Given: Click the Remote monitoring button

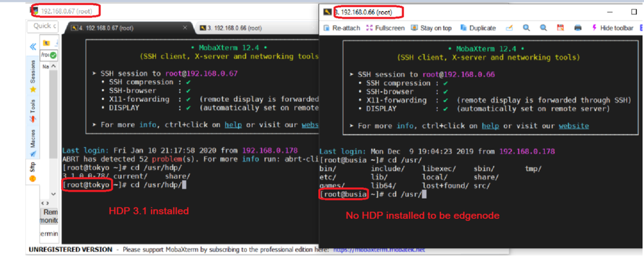Looking at the screenshot, I should pos(49,216).
